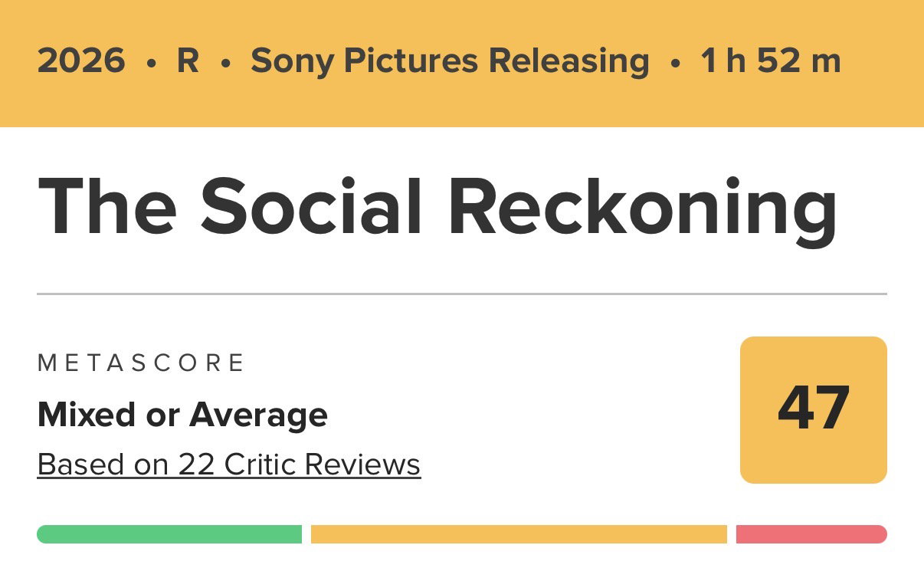924x568 pixels.
Task: Click the number 22 in the reviews link
Action: [196, 464]
